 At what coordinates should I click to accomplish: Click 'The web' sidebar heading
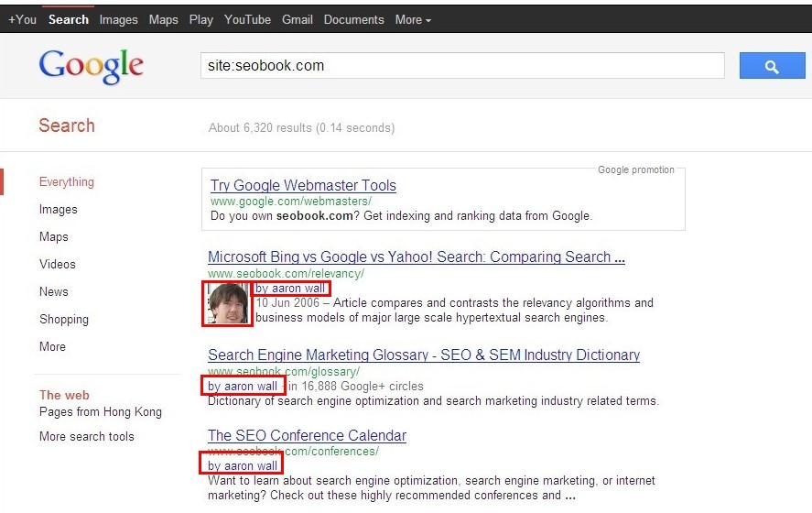click(x=64, y=395)
